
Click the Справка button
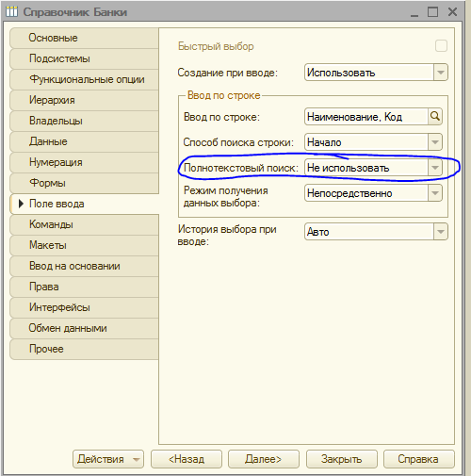pos(419,459)
